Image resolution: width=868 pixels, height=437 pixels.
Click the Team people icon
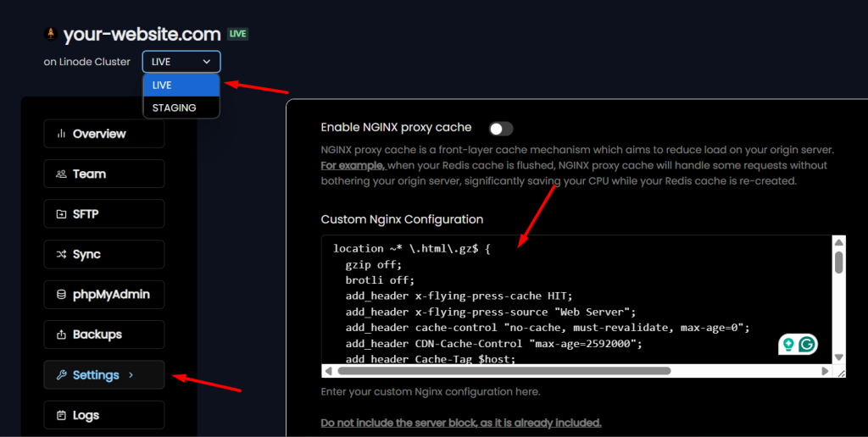point(61,174)
